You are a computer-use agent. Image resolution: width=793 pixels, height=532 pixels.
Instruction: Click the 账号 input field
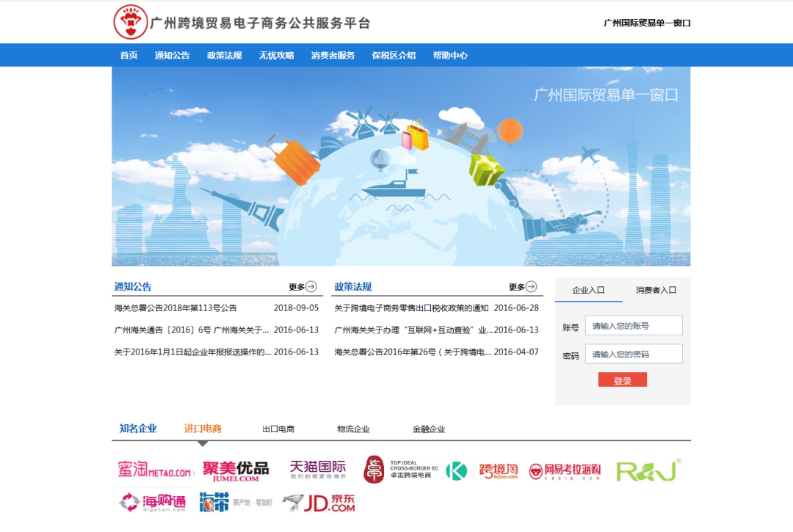(634, 326)
